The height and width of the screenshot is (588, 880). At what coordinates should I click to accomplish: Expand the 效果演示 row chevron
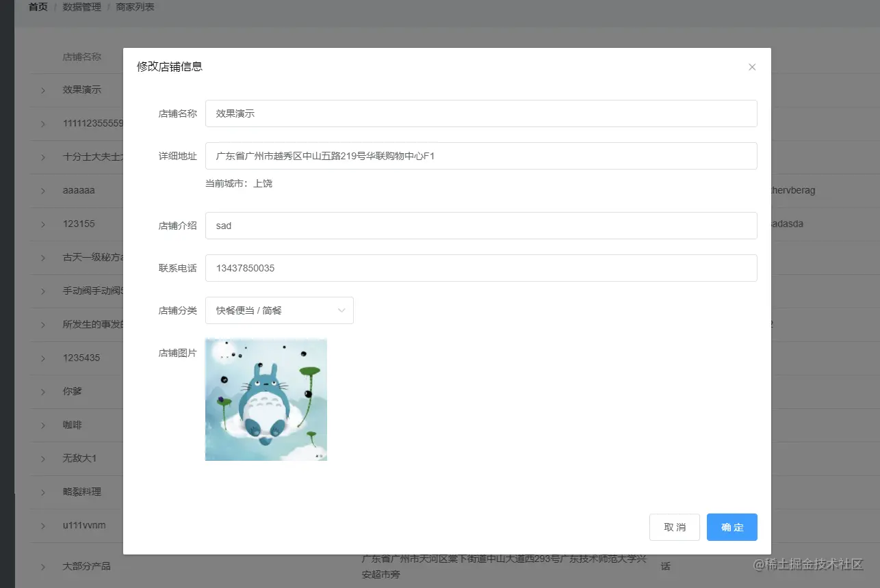tap(42, 90)
